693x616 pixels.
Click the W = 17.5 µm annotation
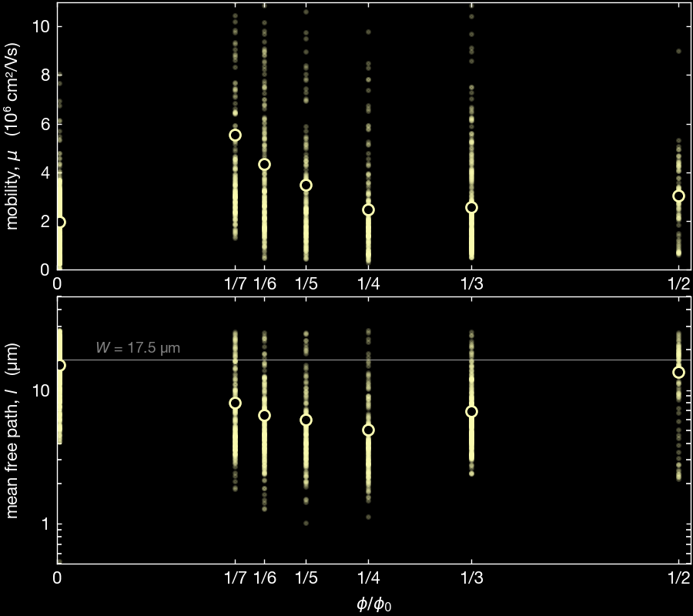point(138,348)
